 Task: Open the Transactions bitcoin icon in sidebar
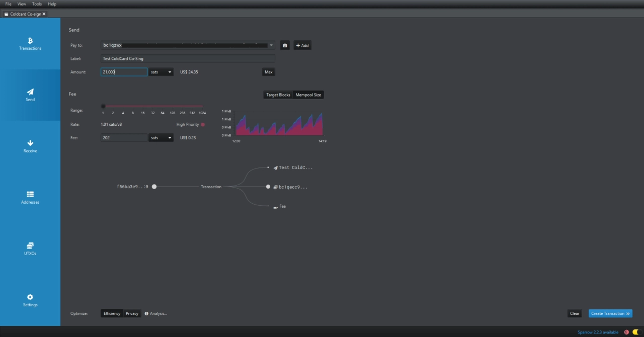[30, 41]
